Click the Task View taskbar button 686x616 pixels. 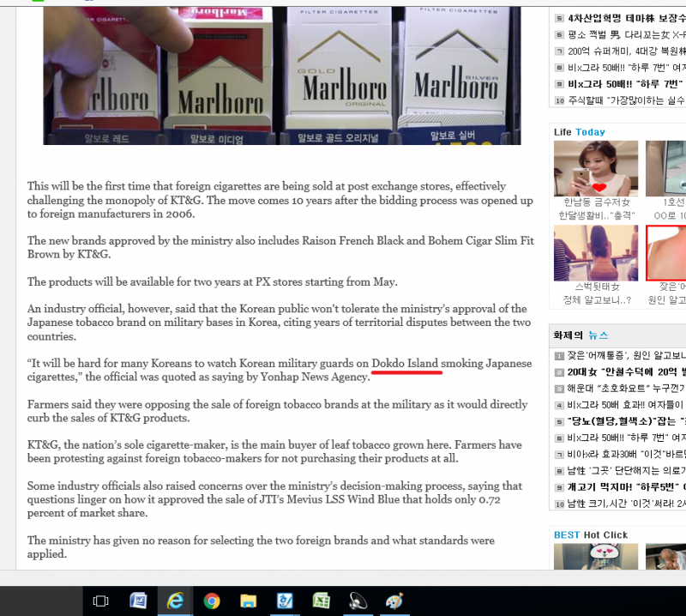pyautogui.click(x=101, y=601)
